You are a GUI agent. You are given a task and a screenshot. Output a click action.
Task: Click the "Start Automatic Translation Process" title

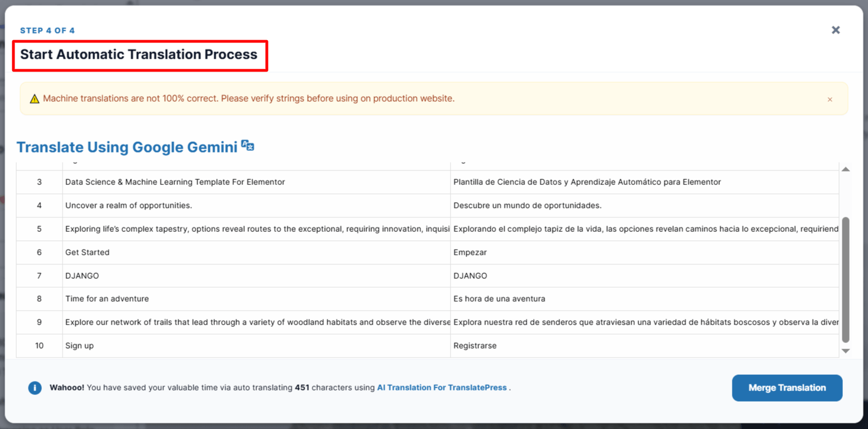[139, 55]
